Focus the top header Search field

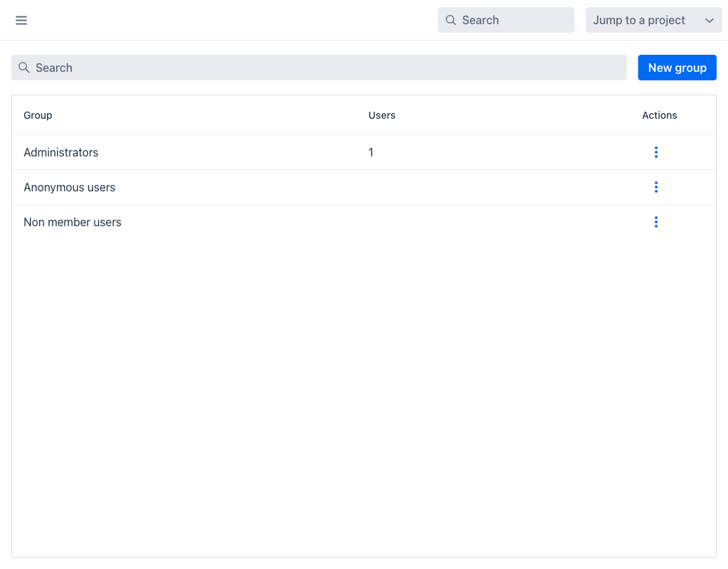505,20
